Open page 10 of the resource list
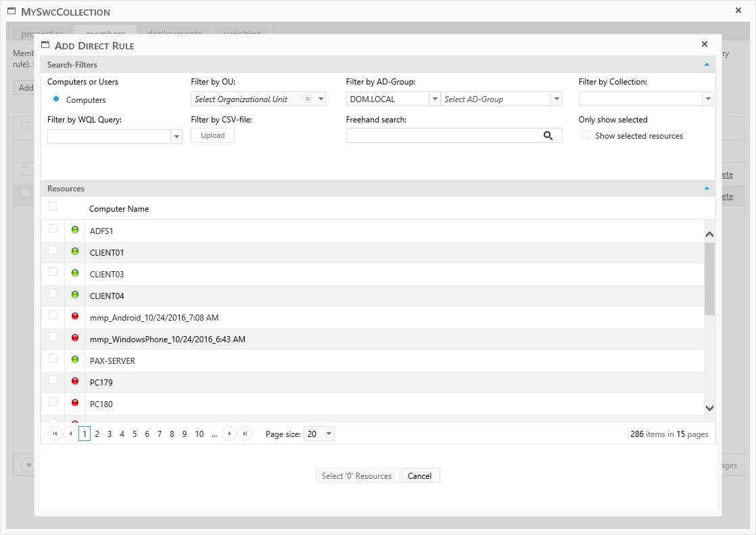756x535 pixels. tap(199, 434)
